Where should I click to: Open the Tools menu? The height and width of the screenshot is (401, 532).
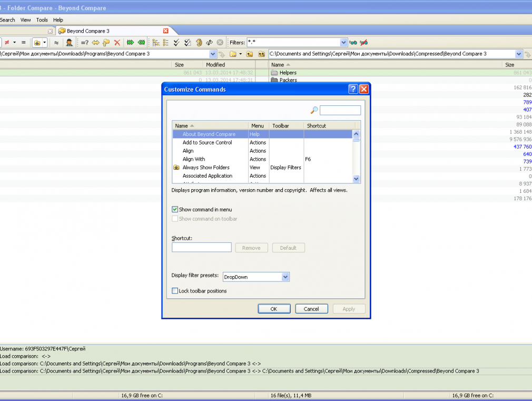tap(42, 20)
